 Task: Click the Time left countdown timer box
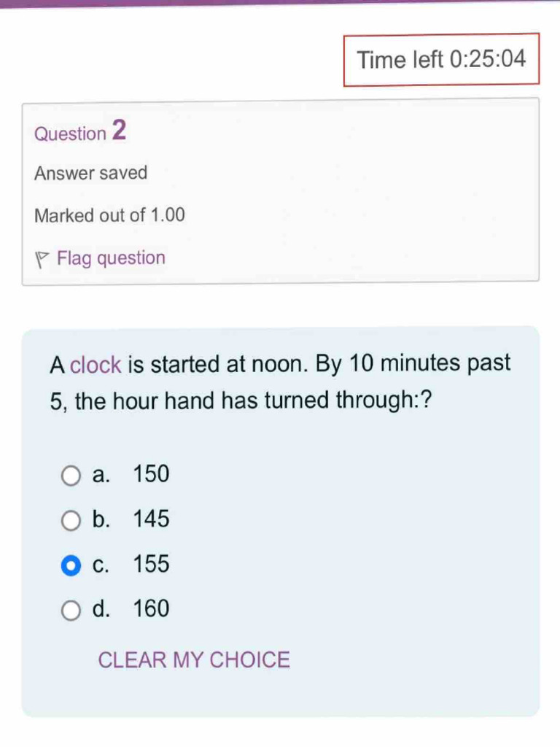pyautogui.click(x=441, y=60)
